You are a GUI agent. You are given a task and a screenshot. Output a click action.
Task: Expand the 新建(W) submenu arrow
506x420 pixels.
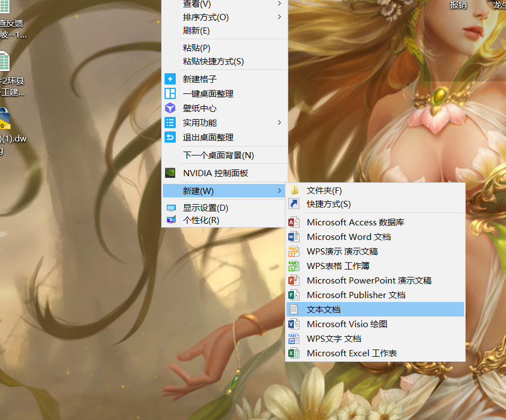pos(279,191)
